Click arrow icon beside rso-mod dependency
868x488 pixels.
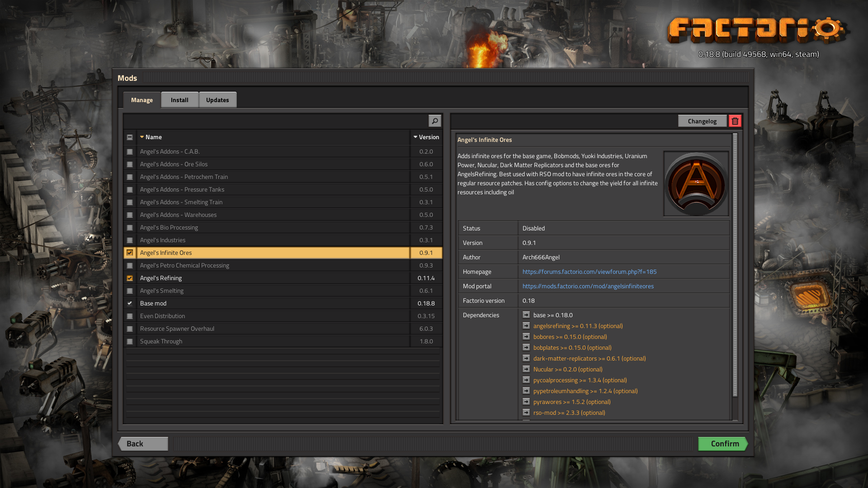point(526,413)
